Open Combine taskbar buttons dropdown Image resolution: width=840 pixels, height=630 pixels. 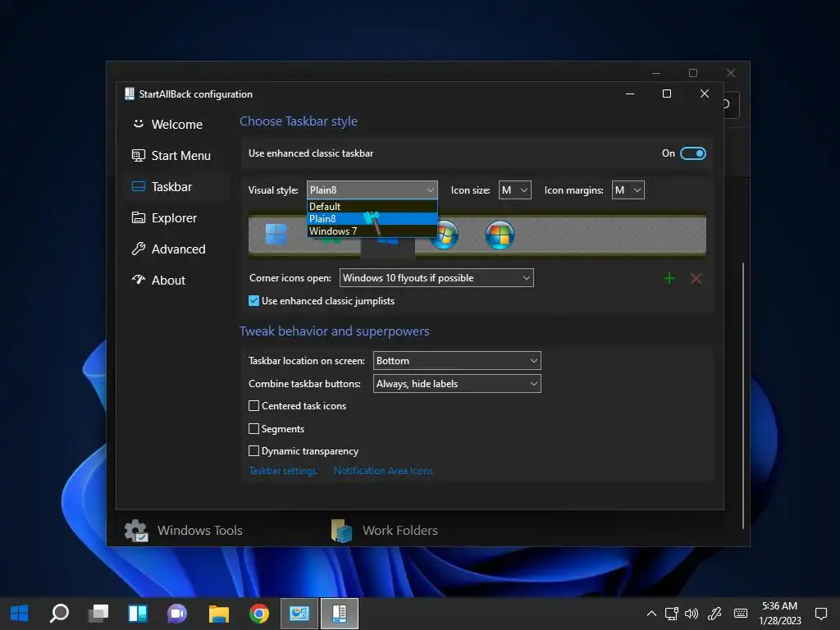coord(457,384)
